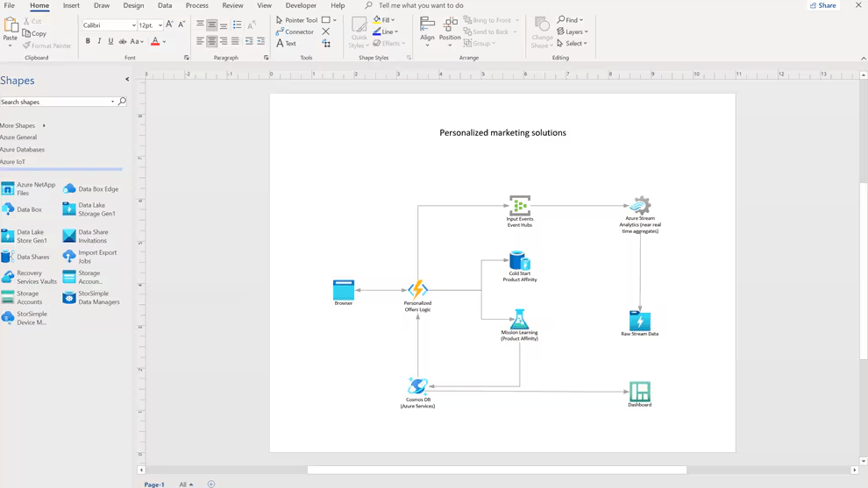The image size is (868, 488).
Task: Open the Calibri font name dropdown
Action: pyautogui.click(x=133, y=25)
